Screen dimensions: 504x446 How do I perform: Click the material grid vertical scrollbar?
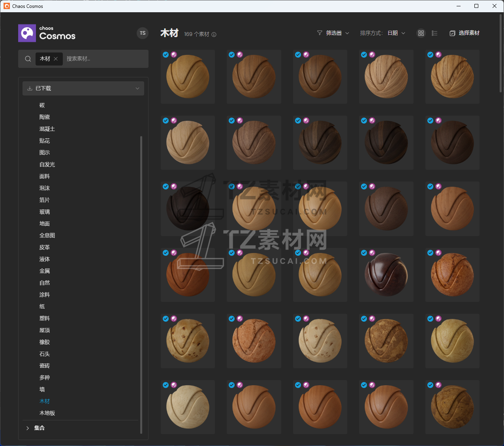click(501, 53)
